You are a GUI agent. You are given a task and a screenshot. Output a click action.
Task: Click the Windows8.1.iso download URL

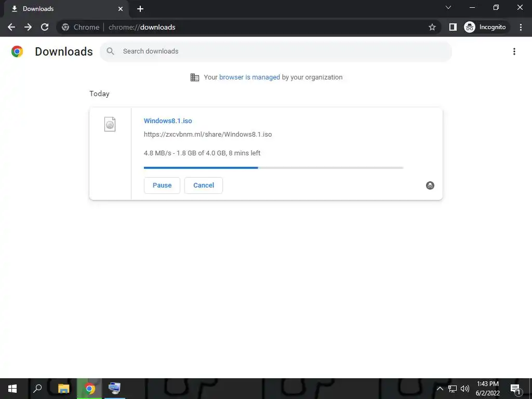tap(208, 135)
